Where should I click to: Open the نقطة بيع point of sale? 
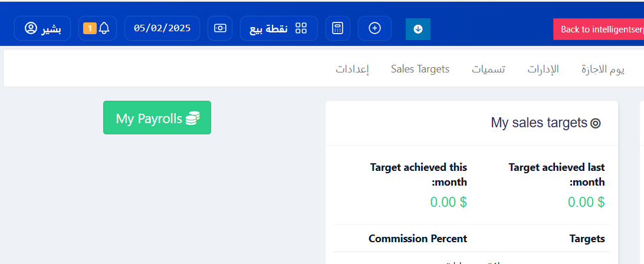tap(269, 28)
